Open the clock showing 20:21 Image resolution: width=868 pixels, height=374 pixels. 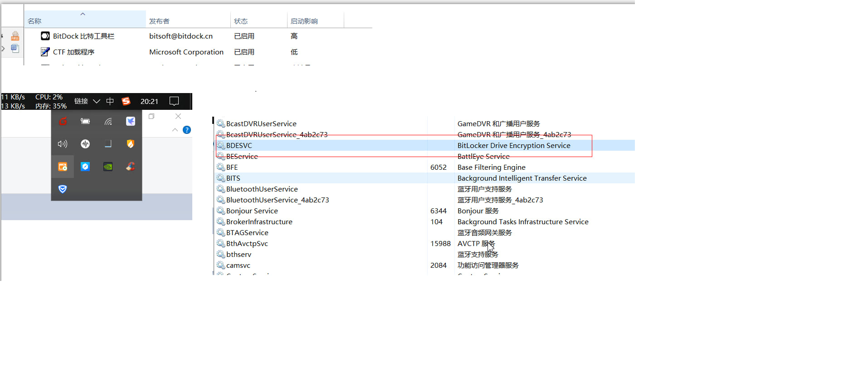[x=149, y=101]
